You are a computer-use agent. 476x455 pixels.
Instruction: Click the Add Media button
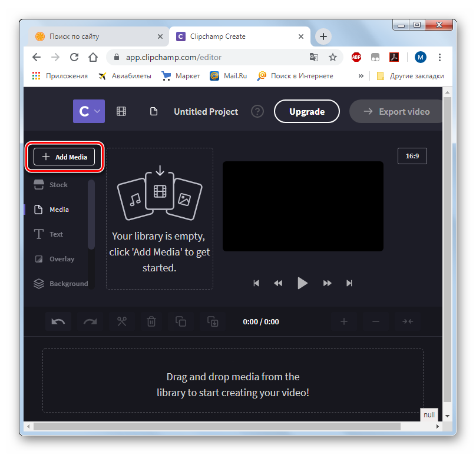point(64,157)
